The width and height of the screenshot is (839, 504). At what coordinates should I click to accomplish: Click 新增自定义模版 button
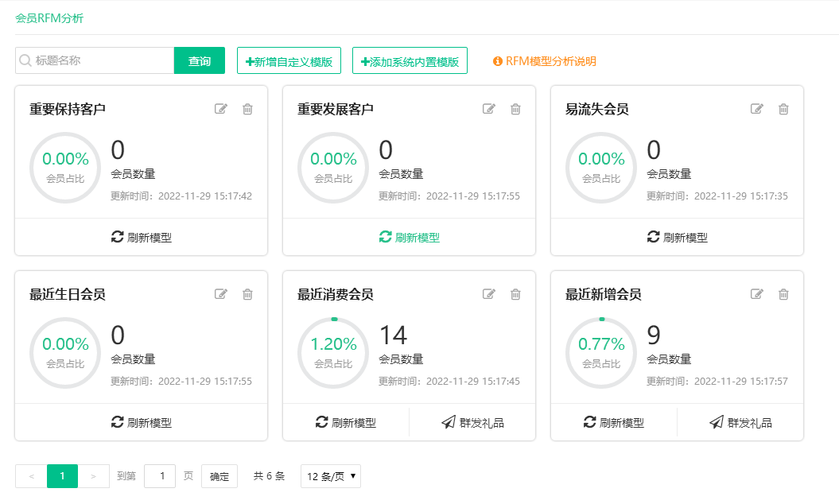[x=289, y=61]
